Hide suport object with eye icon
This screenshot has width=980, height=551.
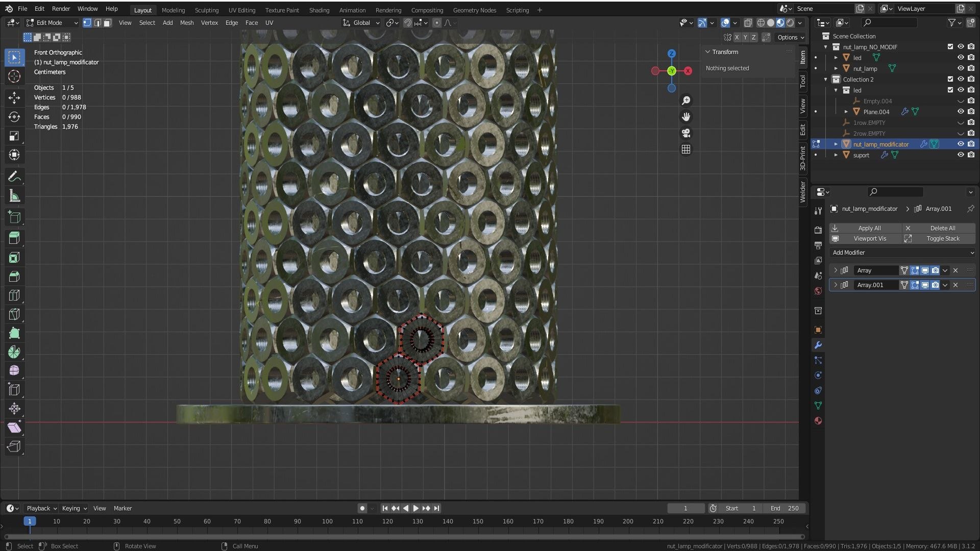point(960,155)
